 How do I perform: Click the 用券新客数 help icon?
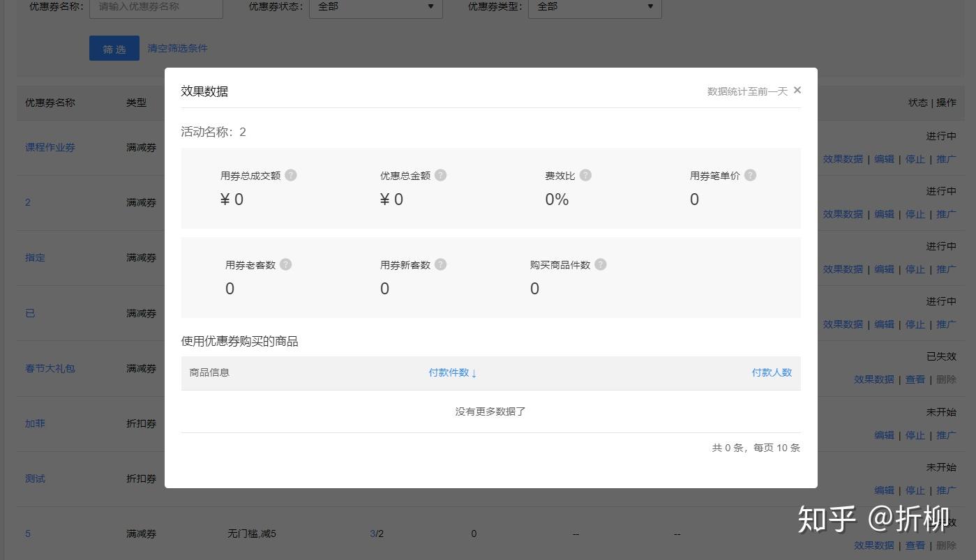440,264
